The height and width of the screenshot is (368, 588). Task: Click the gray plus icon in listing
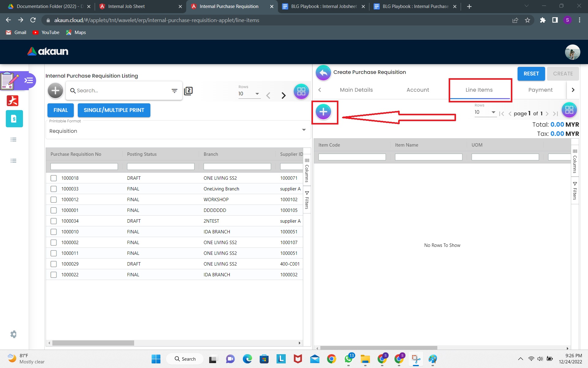tap(55, 90)
